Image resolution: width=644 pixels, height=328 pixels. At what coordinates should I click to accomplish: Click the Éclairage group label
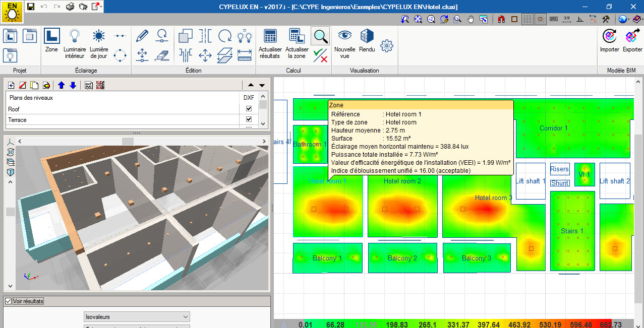pyautogui.click(x=86, y=71)
